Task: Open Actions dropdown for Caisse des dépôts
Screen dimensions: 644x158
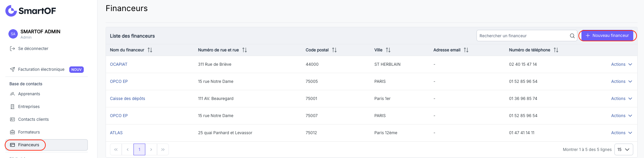Action: click(621, 99)
